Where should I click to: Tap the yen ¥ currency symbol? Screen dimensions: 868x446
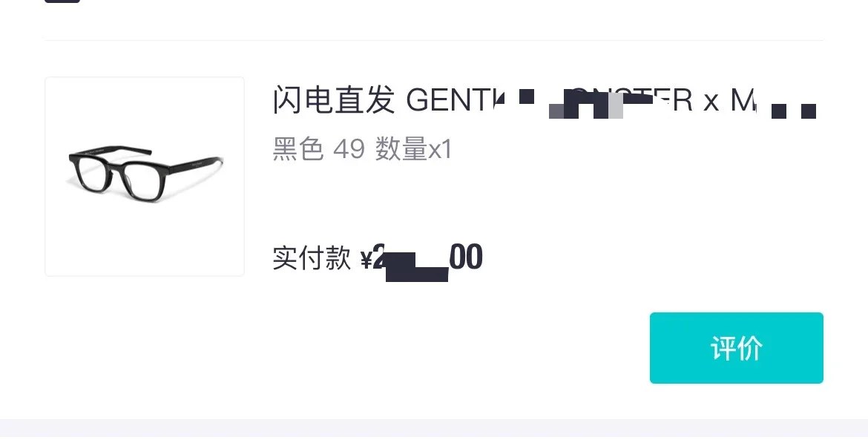(366, 259)
